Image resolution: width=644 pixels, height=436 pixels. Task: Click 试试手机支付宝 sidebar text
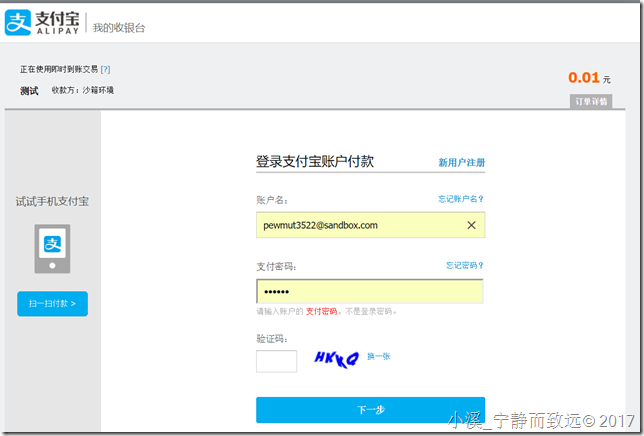pos(52,202)
